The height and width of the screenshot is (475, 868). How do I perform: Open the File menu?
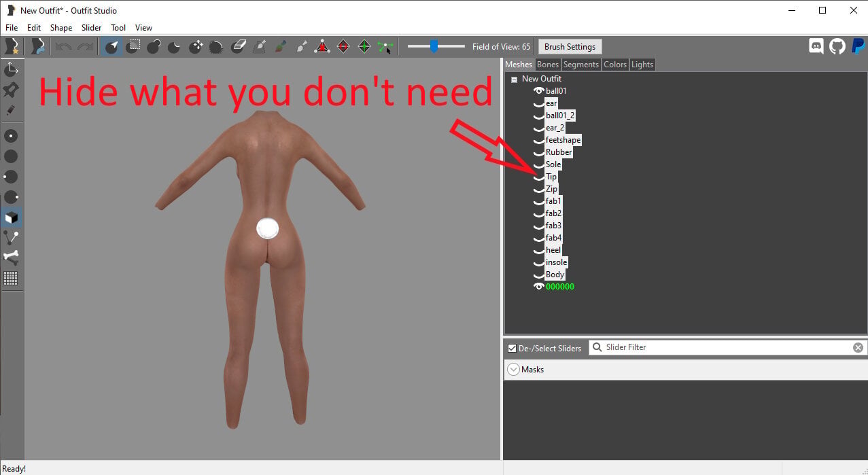click(12, 28)
